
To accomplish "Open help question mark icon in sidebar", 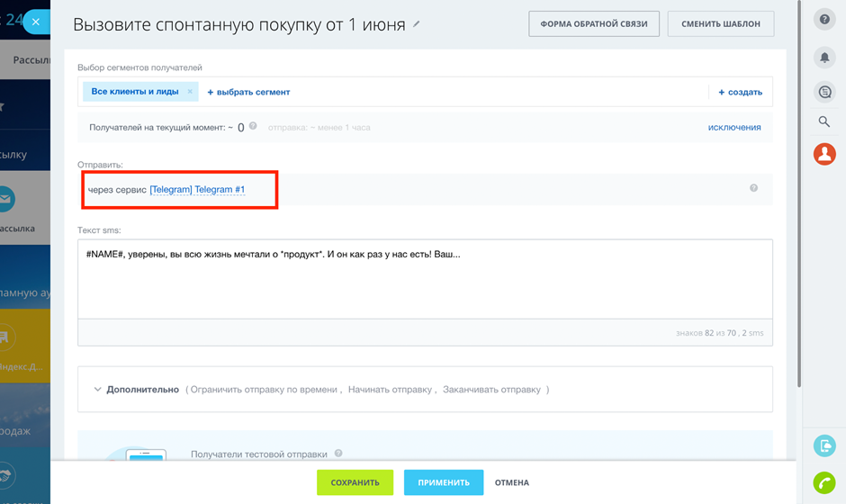I will pyautogui.click(x=824, y=20).
